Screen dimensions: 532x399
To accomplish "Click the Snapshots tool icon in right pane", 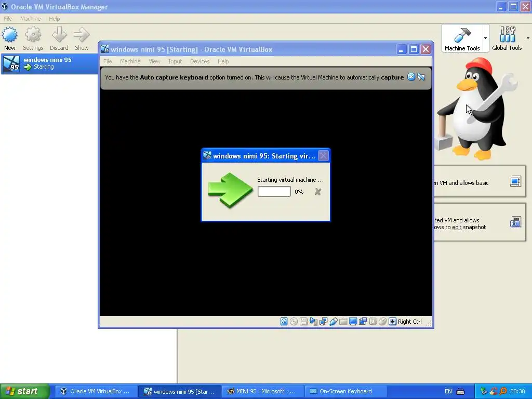I will coord(515,222).
